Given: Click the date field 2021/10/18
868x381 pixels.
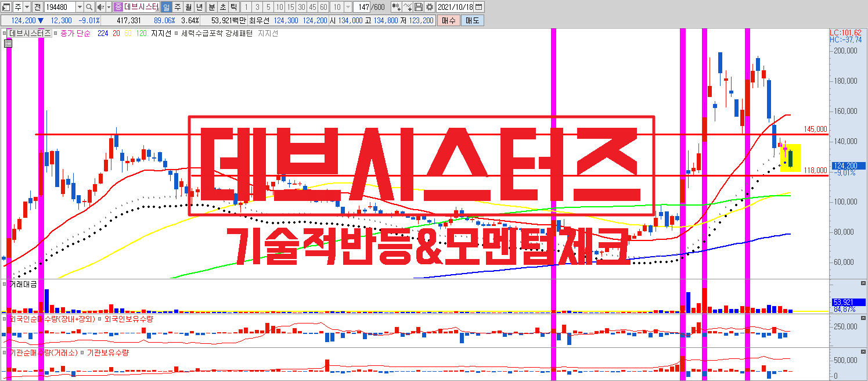Looking at the screenshot, I should [x=455, y=7].
